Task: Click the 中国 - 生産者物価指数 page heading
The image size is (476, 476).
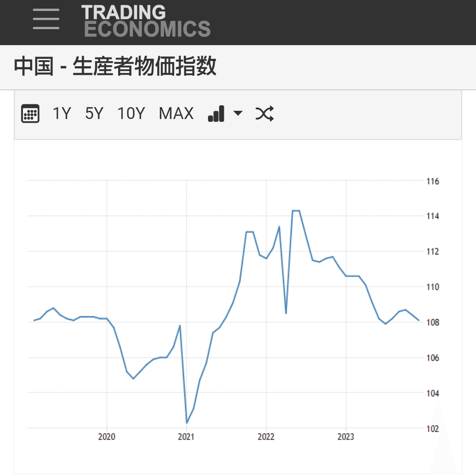Action: click(x=115, y=66)
